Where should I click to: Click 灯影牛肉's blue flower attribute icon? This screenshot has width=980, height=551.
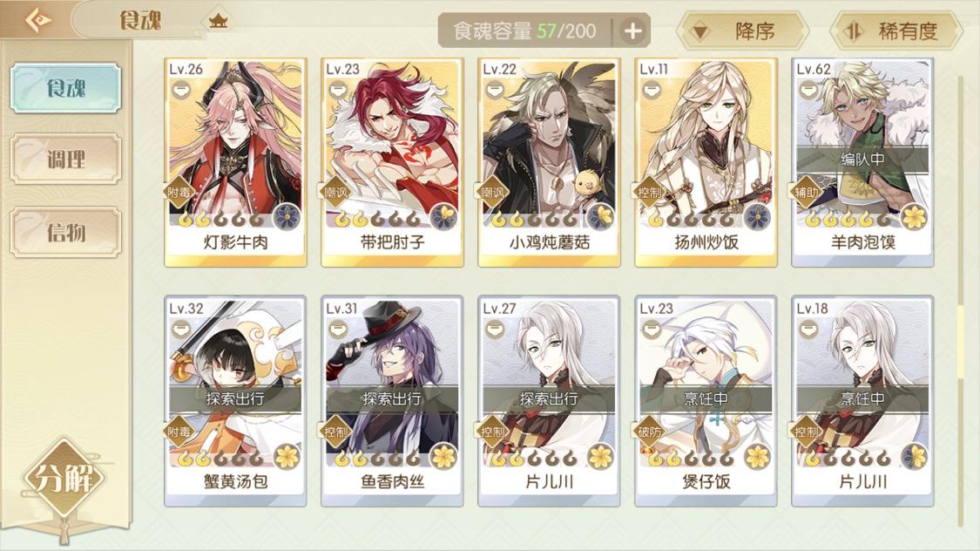tap(287, 217)
